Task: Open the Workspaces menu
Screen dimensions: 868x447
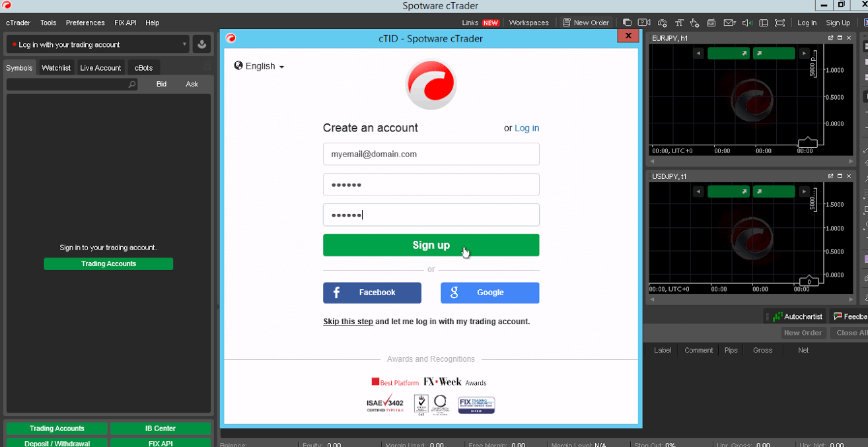Action: (528, 22)
